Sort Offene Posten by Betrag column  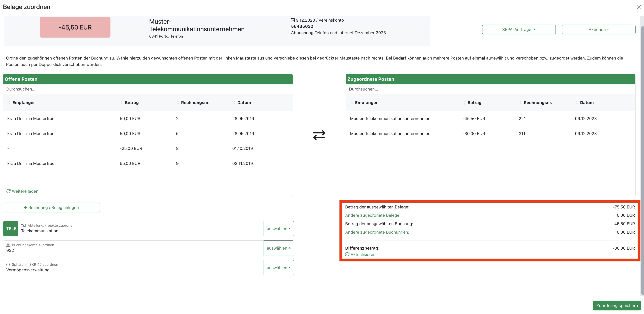132,103
